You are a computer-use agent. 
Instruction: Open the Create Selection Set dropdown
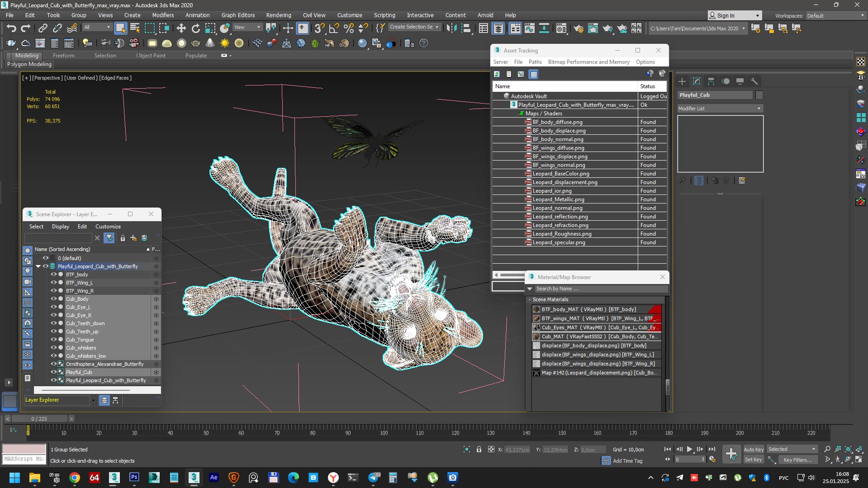tap(414, 27)
